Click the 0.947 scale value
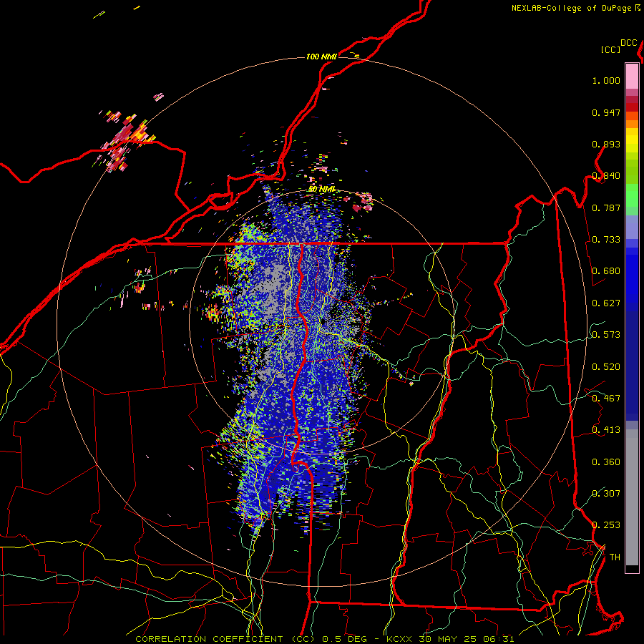 click(606, 112)
